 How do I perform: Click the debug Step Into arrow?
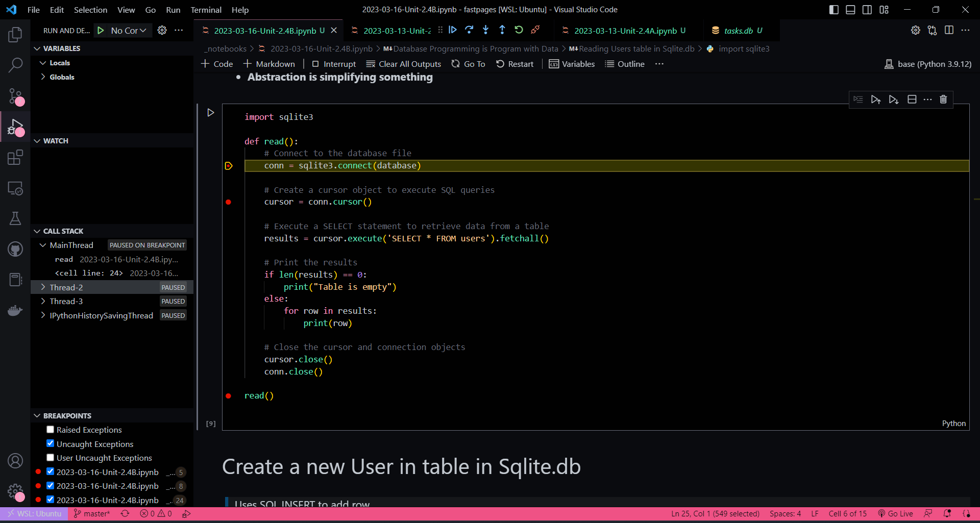(x=485, y=30)
